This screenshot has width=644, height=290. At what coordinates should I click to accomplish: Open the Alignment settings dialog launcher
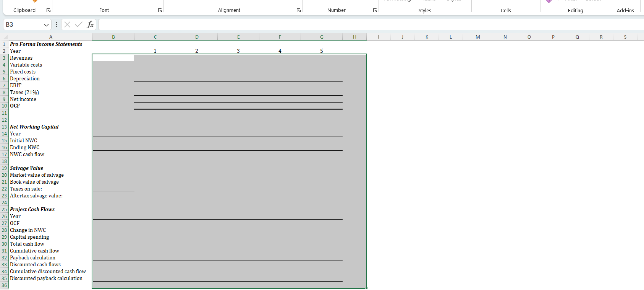pyautogui.click(x=299, y=10)
